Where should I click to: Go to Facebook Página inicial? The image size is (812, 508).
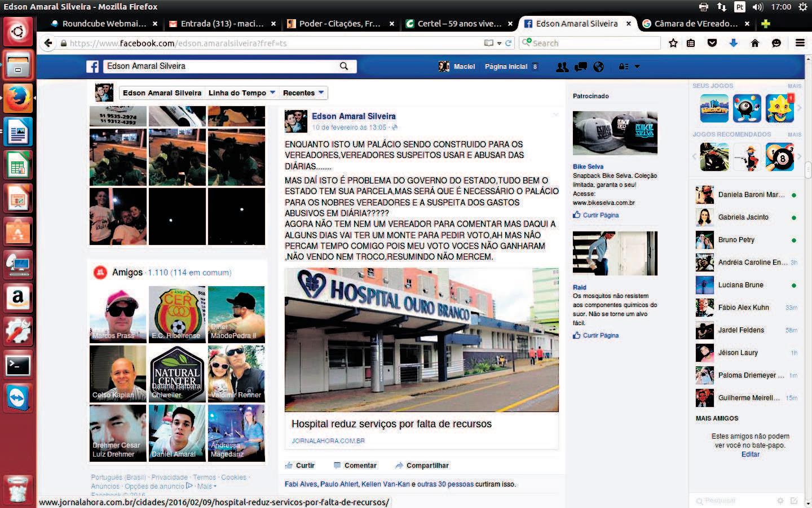(506, 67)
